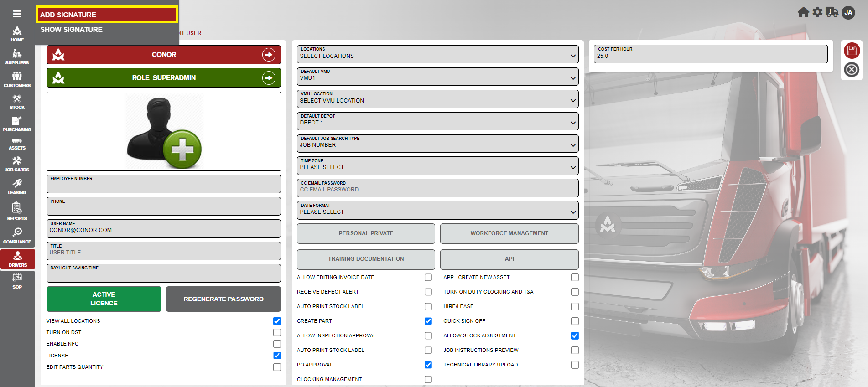Click into the Phone field
Viewport: 868px width, 387px height.
tap(164, 206)
